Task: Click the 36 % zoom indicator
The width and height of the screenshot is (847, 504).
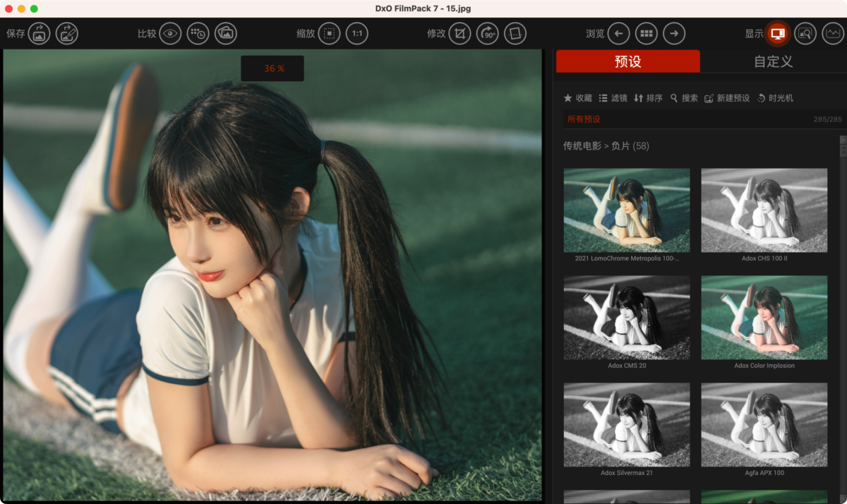Action: (272, 68)
